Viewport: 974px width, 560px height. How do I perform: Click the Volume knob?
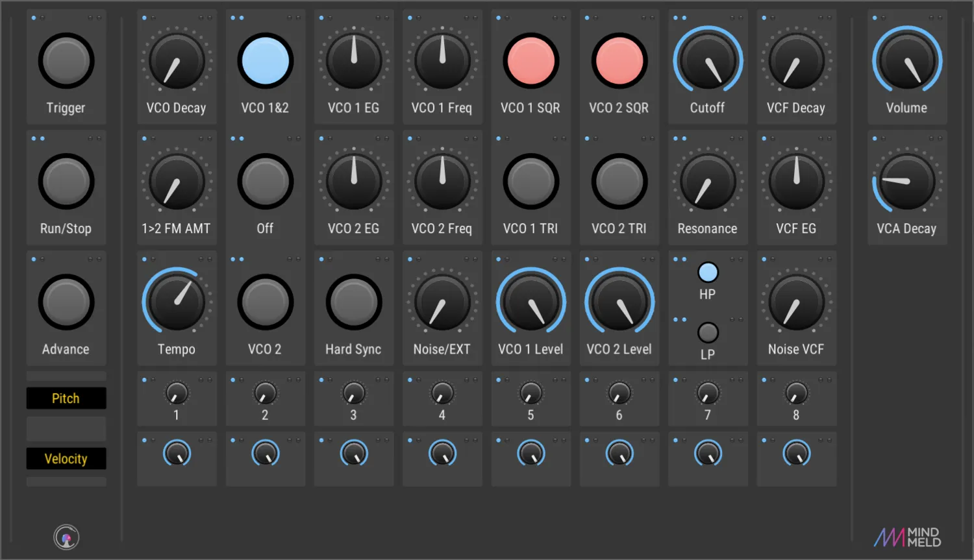point(907,61)
